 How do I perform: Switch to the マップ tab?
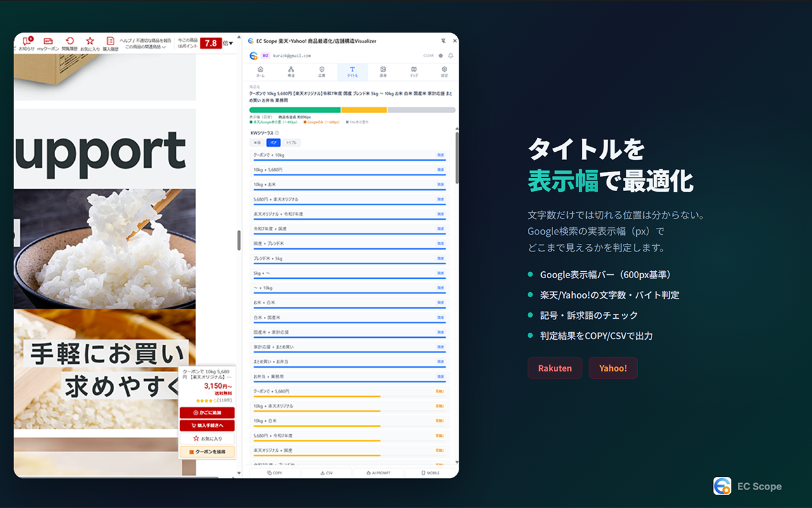tap(414, 72)
